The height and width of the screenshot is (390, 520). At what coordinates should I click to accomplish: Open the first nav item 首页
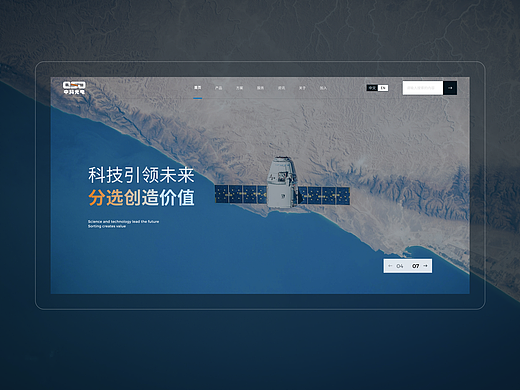pyautogui.click(x=198, y=88)
